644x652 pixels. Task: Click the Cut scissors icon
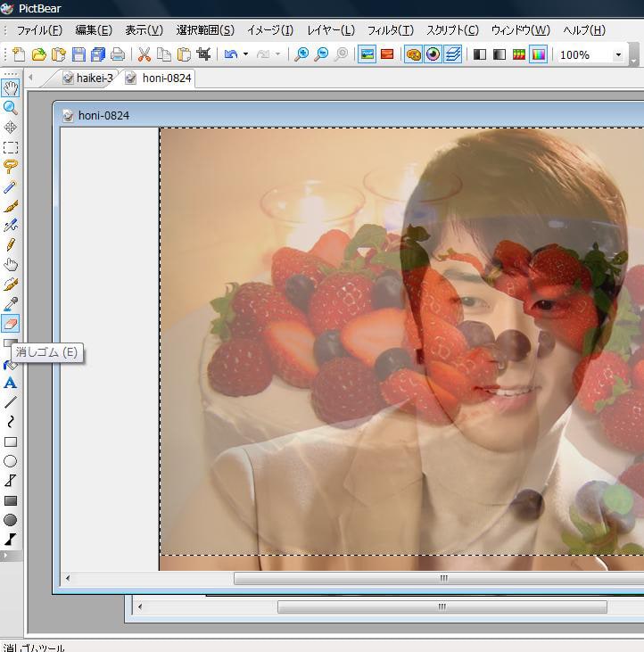[144, 54]
